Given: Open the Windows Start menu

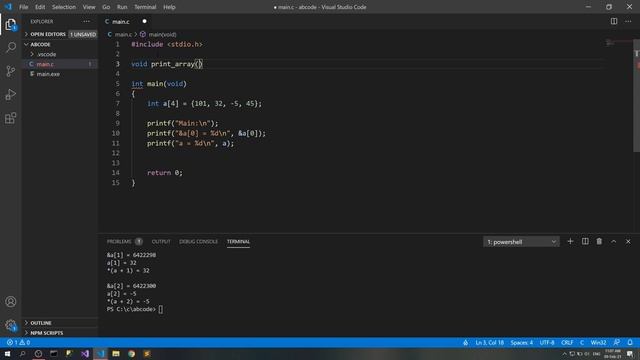Looking at the screenshot, I should coord(7,353).
